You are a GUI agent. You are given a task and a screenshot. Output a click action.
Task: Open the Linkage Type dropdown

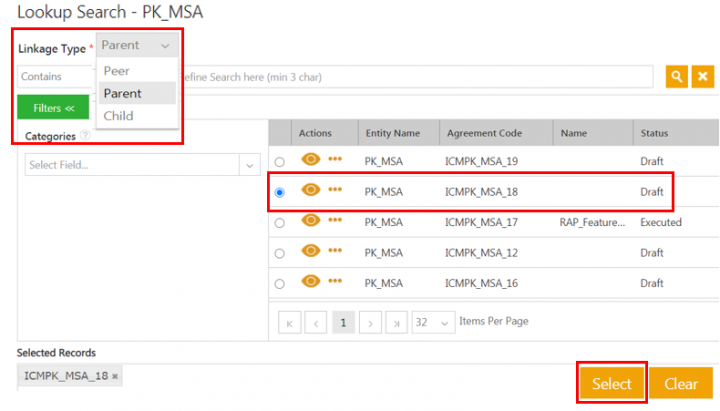pos(137,45)
